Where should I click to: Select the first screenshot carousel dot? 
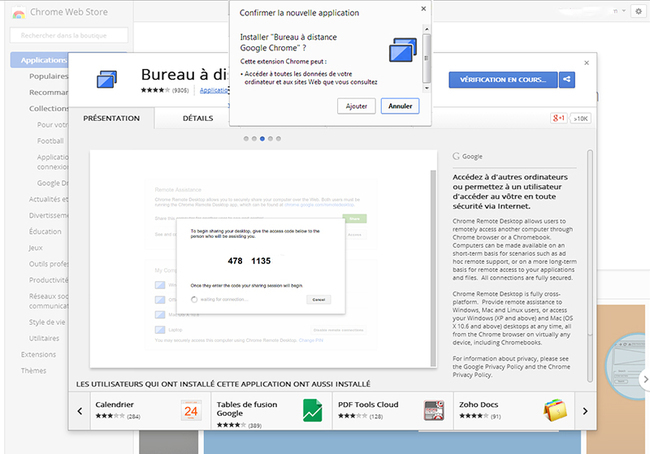tap(246, 139)
